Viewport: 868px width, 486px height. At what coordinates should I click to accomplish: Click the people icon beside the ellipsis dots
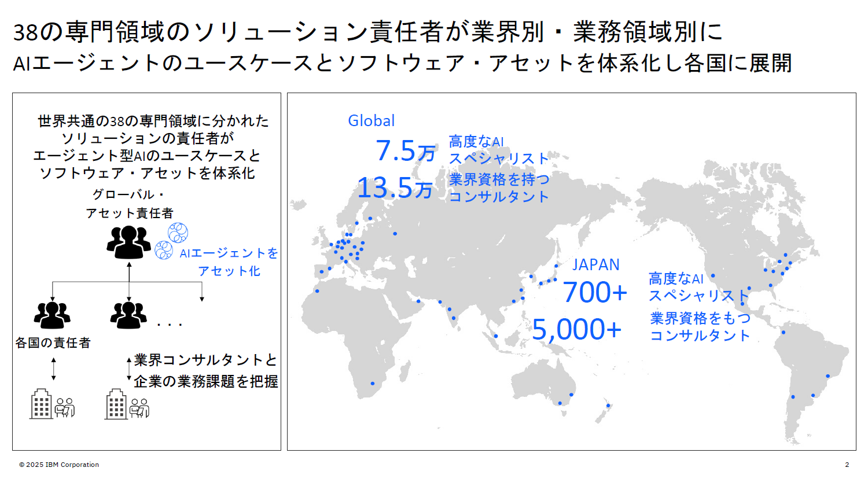(128, 315)
